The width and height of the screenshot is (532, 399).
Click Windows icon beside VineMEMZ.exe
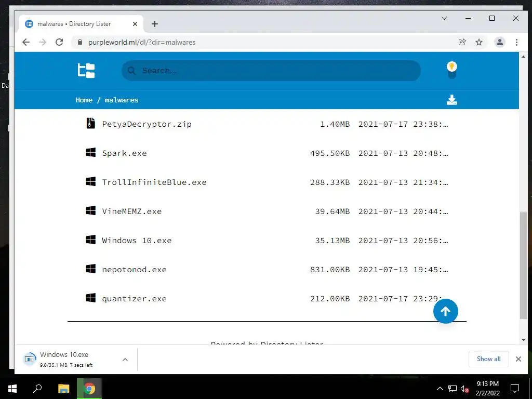click(x=90, y=211)
